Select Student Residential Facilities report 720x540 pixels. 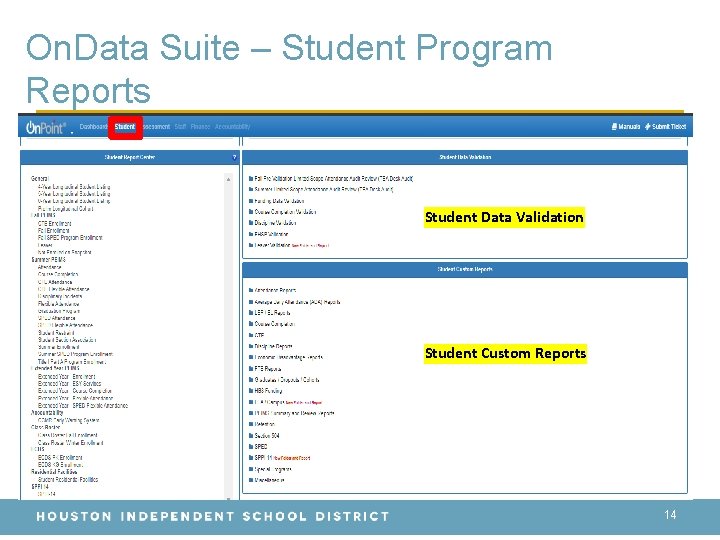tap(68, 480)
